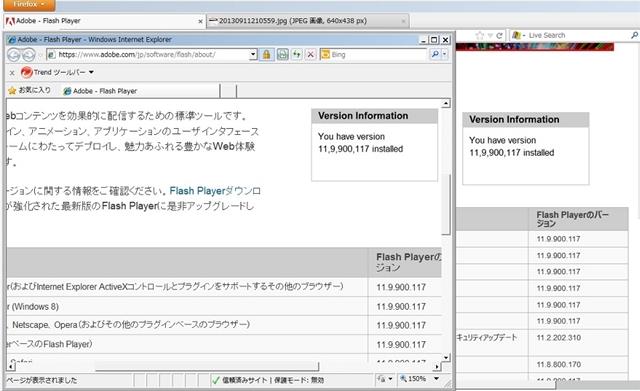Screen dimensions: 640x391
Task: Click 11,9,900,117 installed text in Firefox
Action: tap(511, 153)
